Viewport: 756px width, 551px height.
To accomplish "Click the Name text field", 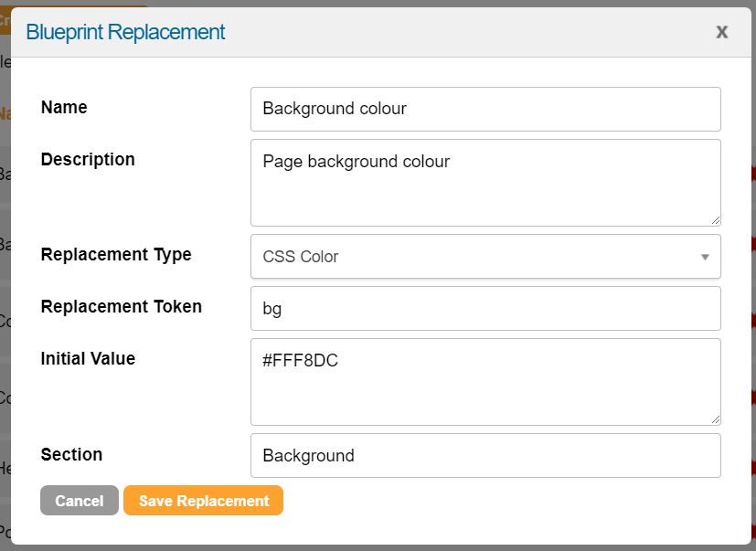I will click(x=484, y=109).
